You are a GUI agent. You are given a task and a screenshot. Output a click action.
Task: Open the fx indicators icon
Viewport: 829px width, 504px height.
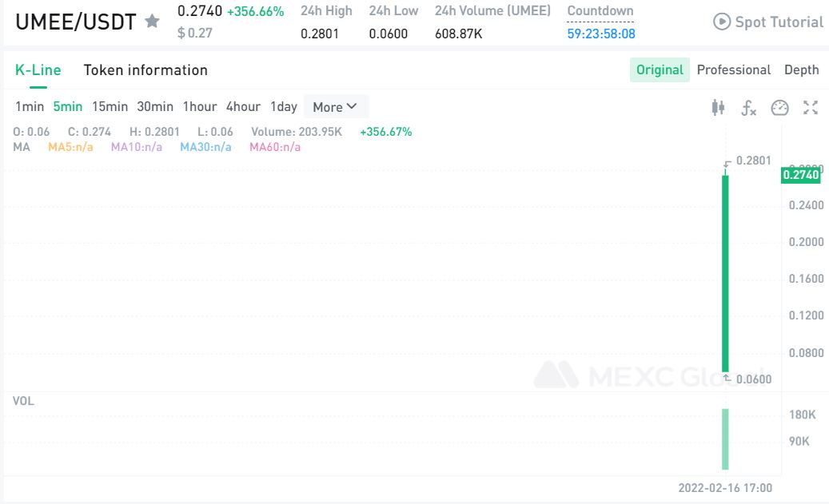(x=748, y=108)
